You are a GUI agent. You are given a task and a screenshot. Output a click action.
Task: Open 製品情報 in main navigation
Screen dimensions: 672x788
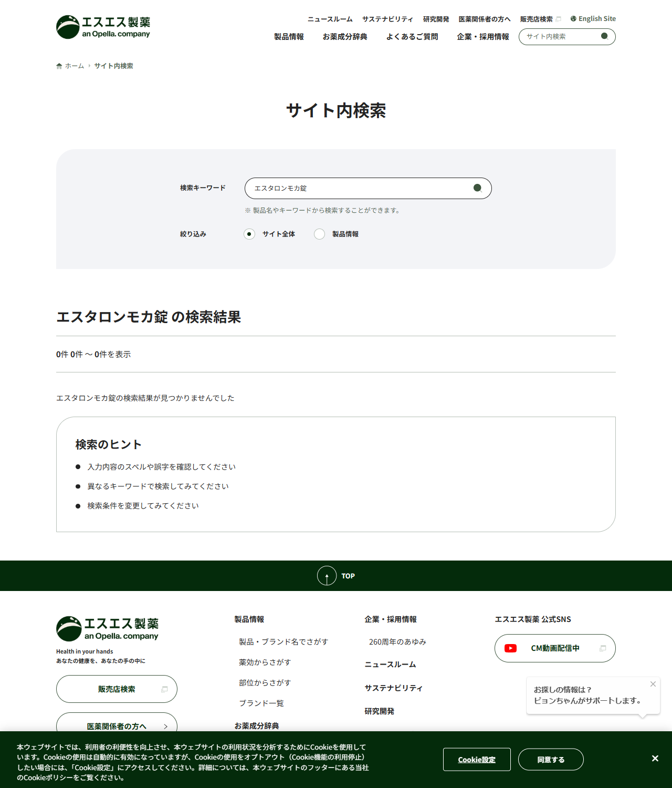[x=289, y=37]
